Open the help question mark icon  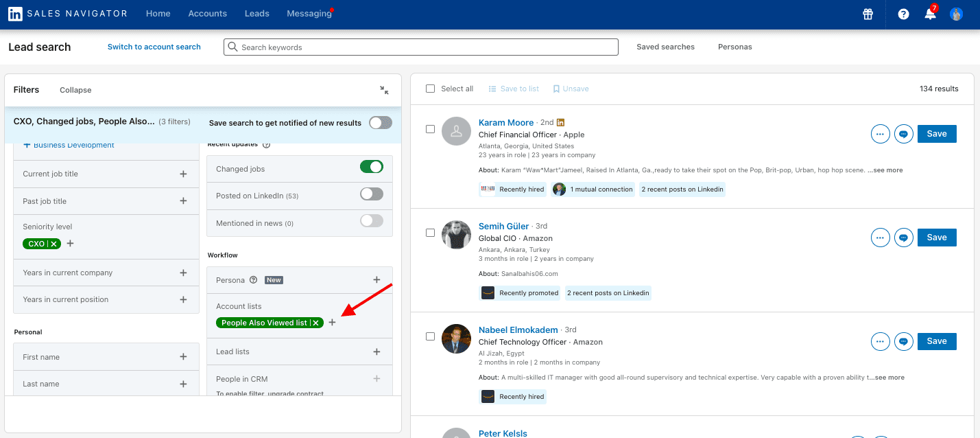(903, 14)
